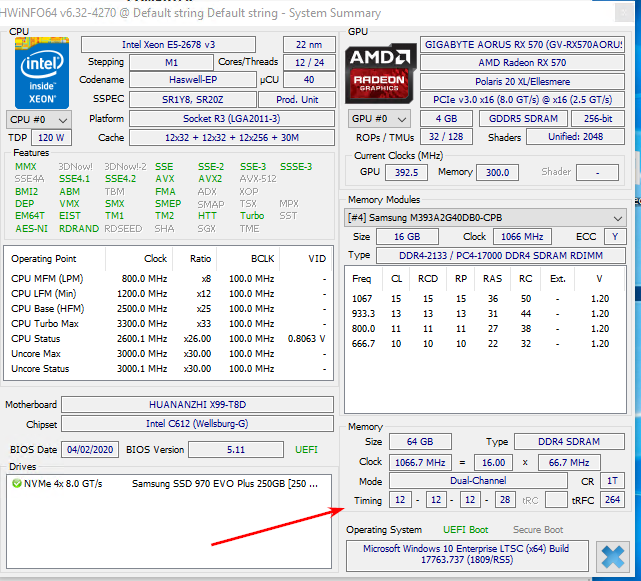Click the BIOS date 04/02/2020 field

(91, 449)
